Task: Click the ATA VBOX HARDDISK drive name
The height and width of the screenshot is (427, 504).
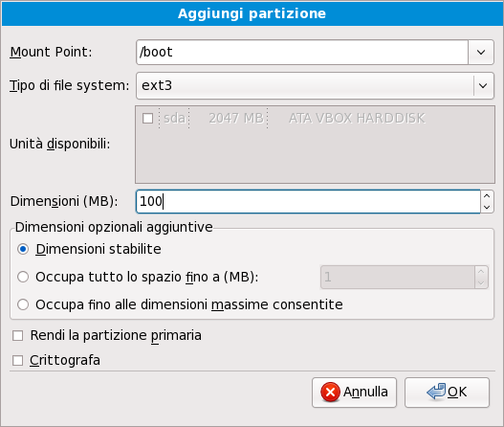Action: (357, 119)
